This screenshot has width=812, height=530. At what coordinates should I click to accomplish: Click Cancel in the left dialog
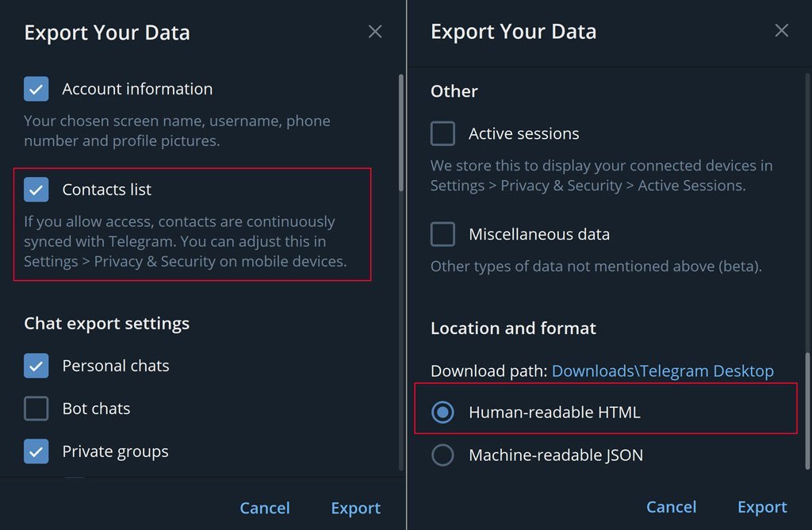265,508
